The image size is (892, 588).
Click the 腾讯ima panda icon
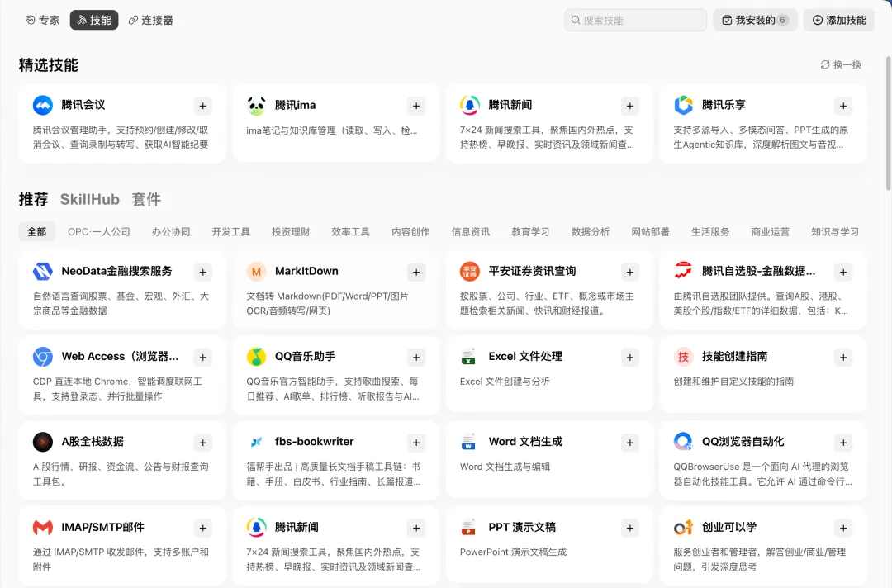[256, 105]
